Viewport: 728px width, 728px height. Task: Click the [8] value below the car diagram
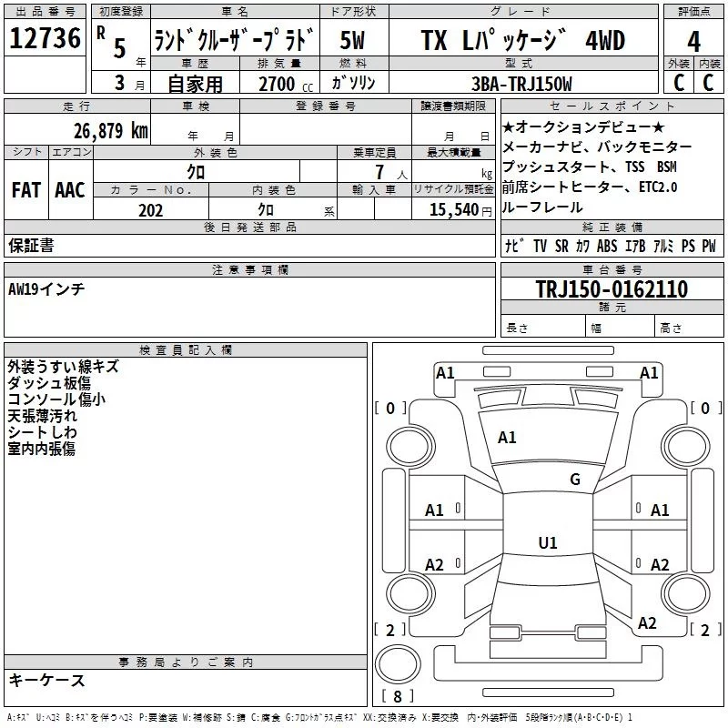point(397,697)
